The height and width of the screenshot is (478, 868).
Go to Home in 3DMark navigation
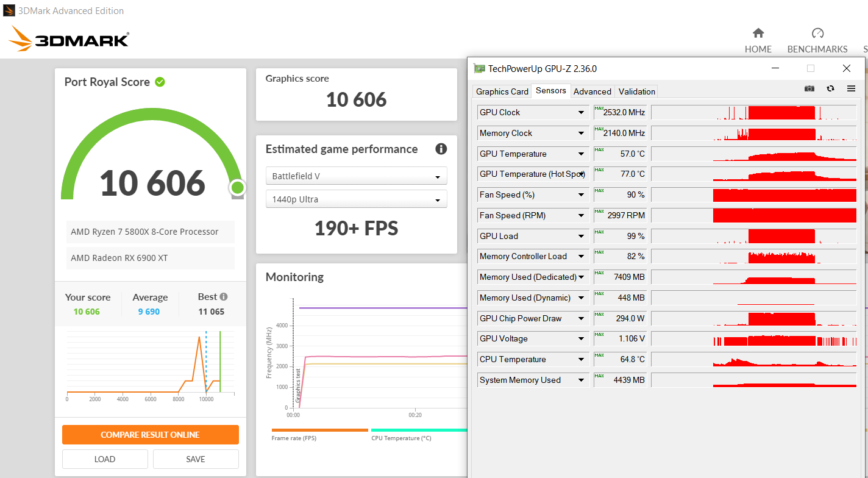[x=758, y=40]
